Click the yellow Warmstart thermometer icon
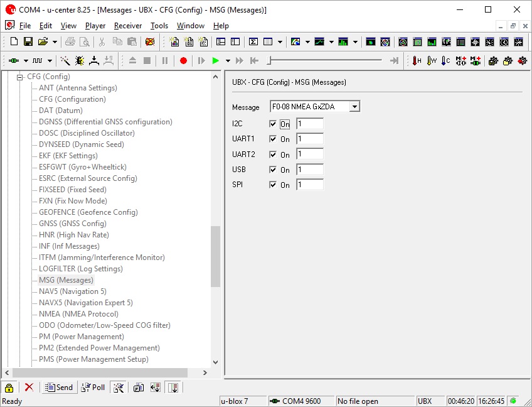 pyautogui.click(x=431, y=60)
